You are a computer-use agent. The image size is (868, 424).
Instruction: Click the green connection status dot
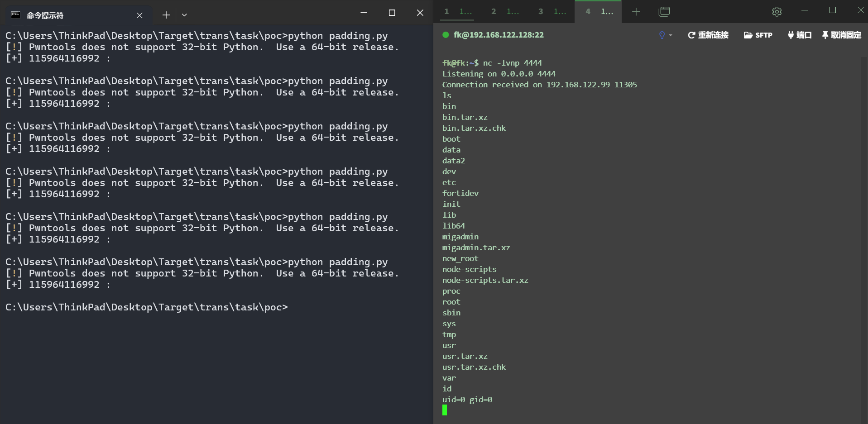click(x=446, y=35)
